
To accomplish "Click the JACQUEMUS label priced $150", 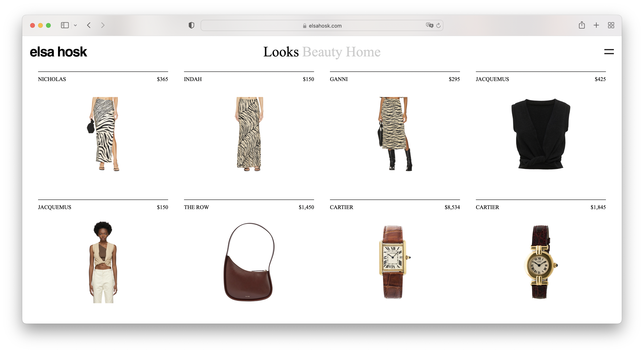I will (55, 207).
